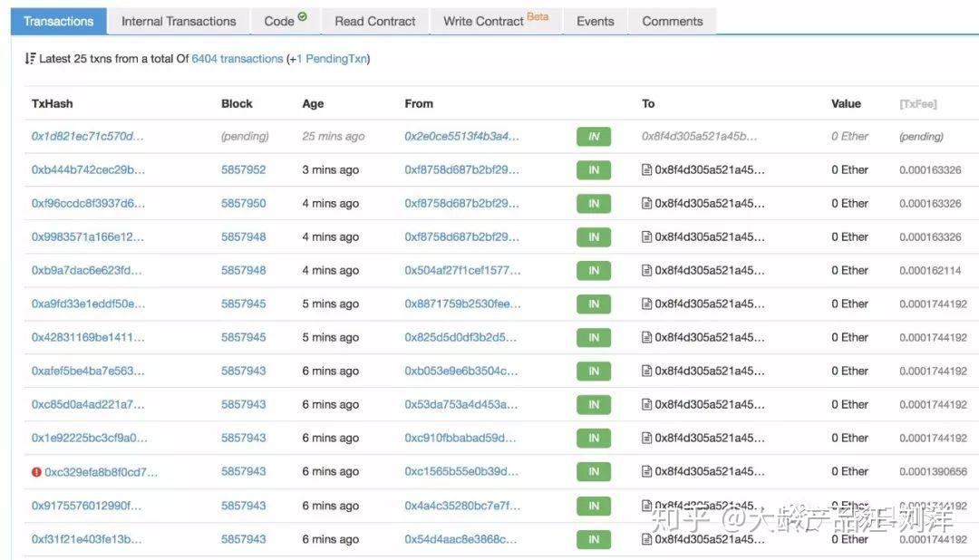The height and width of the screenshot is (560, 979).
Task: Click contract file icon in 0xa9fd33e1eddf50e row
Action: [646, 304]
